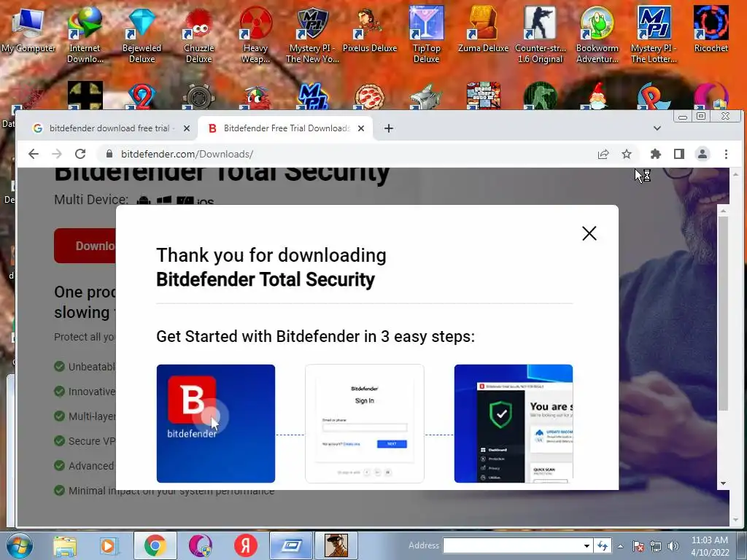
Task: Open Windows Start menu
Action: [19, 545]
